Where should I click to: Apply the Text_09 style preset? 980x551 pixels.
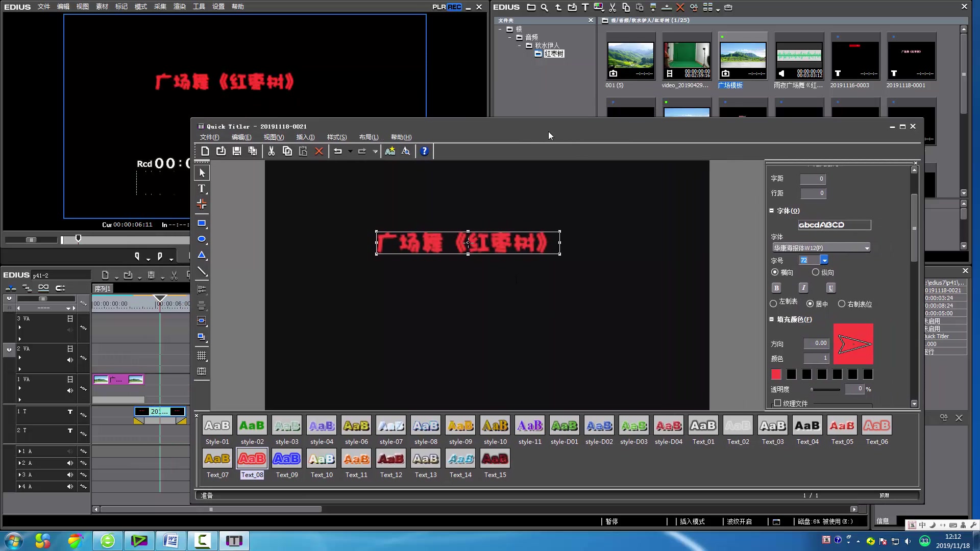coord(286,459)
